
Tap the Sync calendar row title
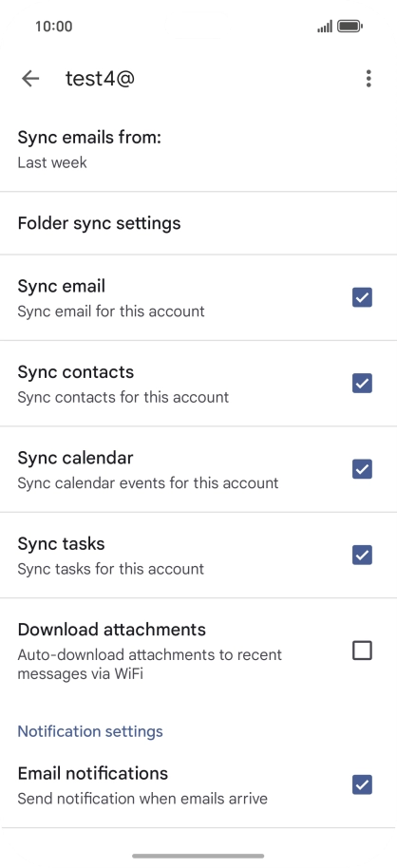click(75, 458)
